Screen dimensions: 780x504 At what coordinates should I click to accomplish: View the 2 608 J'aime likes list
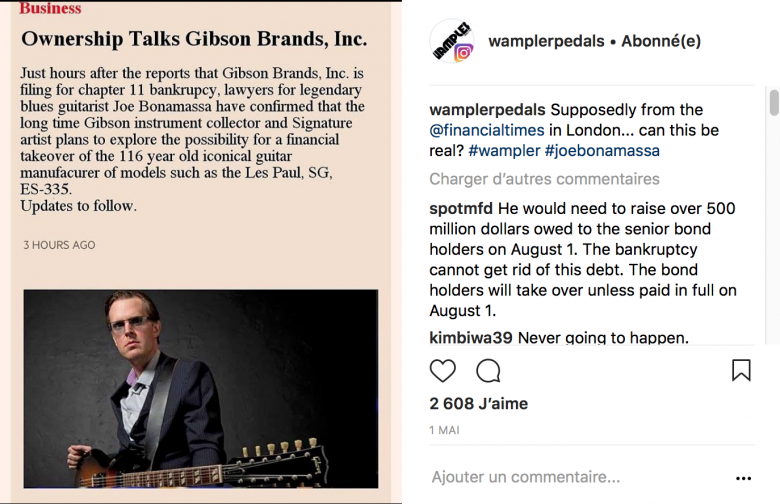(479, 403)
